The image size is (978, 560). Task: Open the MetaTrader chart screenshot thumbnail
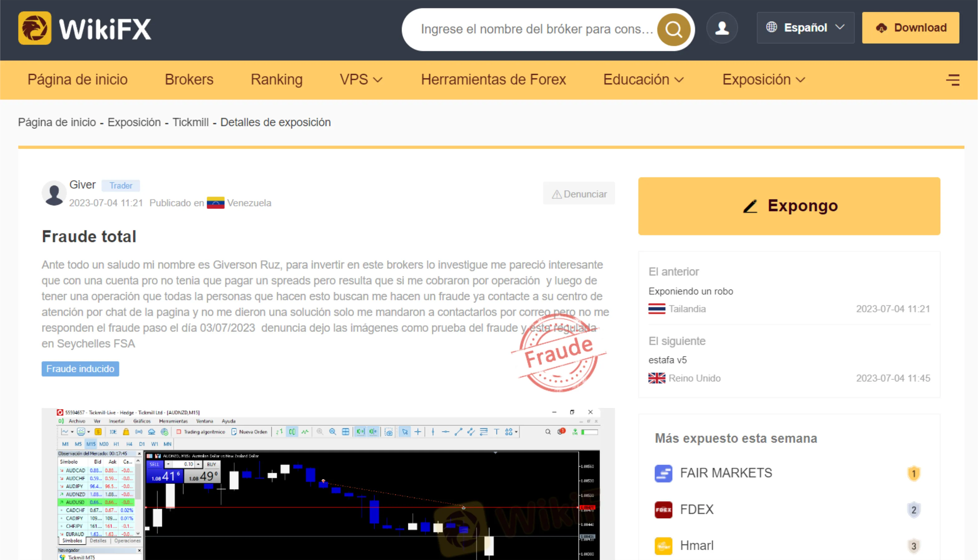click(x=328, y=484)
